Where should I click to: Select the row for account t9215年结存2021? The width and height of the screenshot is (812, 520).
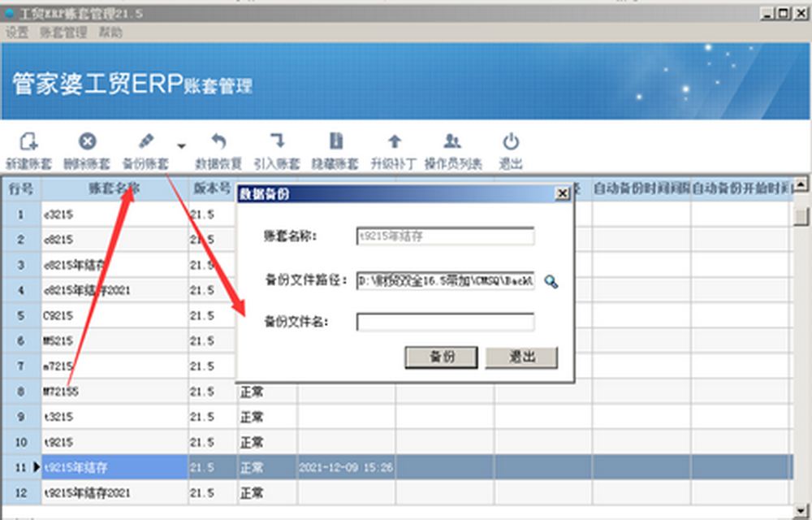[x=114, y=493]
